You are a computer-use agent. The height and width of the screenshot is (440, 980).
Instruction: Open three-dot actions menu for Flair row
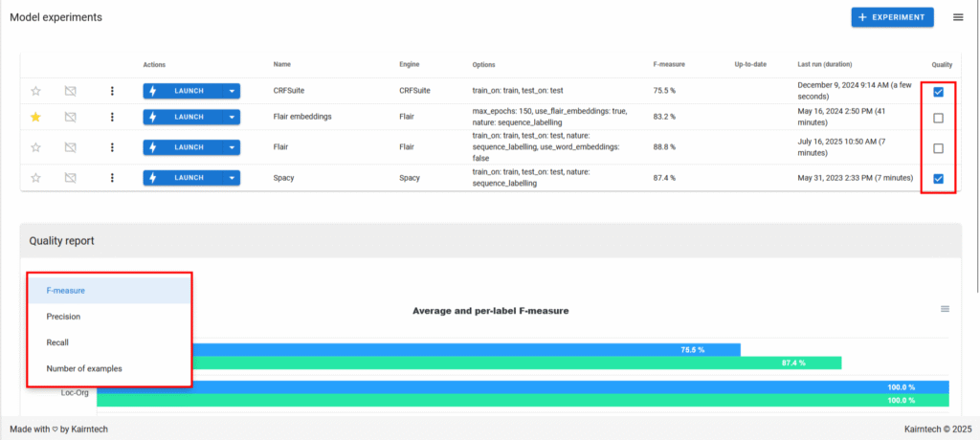[112, 147]
